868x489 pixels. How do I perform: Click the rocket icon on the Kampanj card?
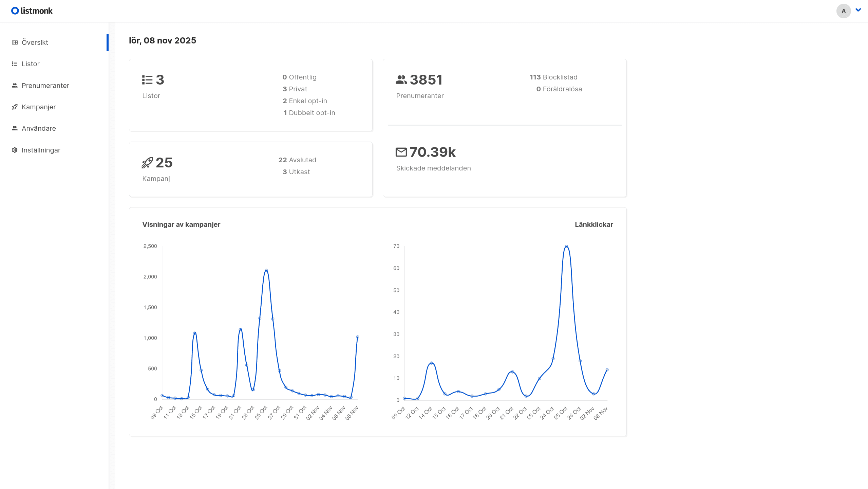[x=147, y=162]
